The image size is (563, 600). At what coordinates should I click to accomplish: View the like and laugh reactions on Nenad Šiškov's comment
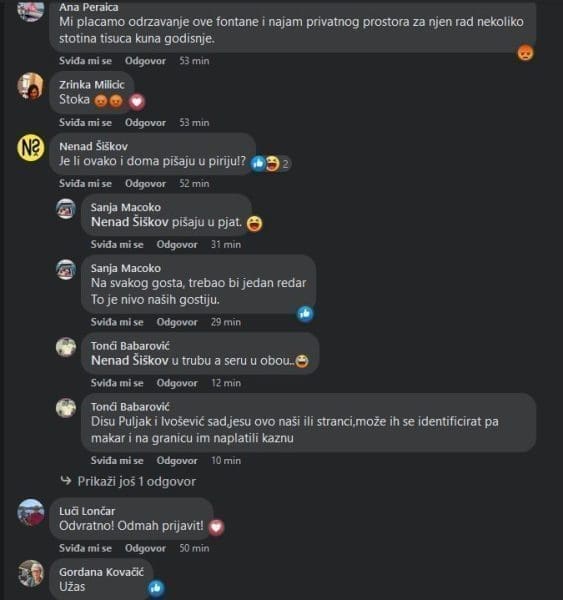[x=271, y=163]
